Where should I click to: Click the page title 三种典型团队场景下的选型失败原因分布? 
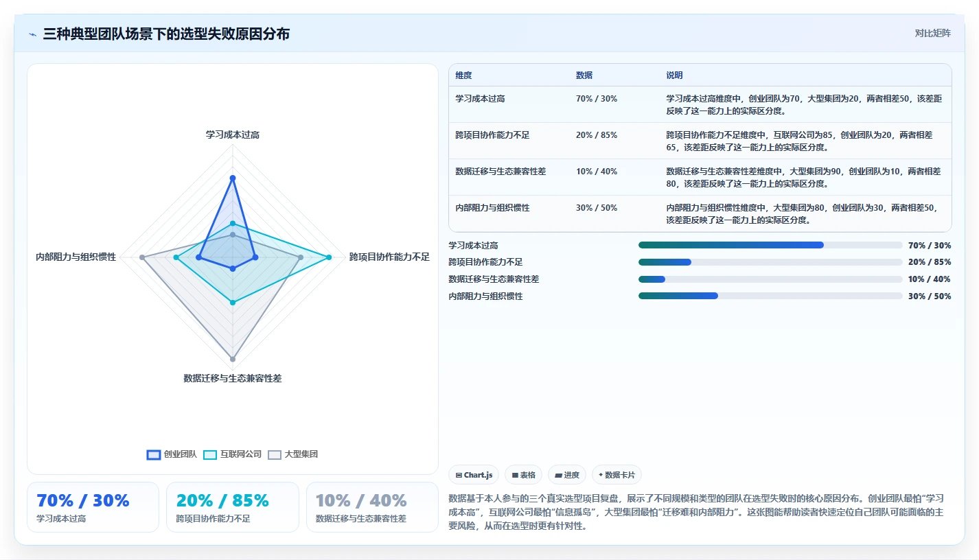click(166, 34)
